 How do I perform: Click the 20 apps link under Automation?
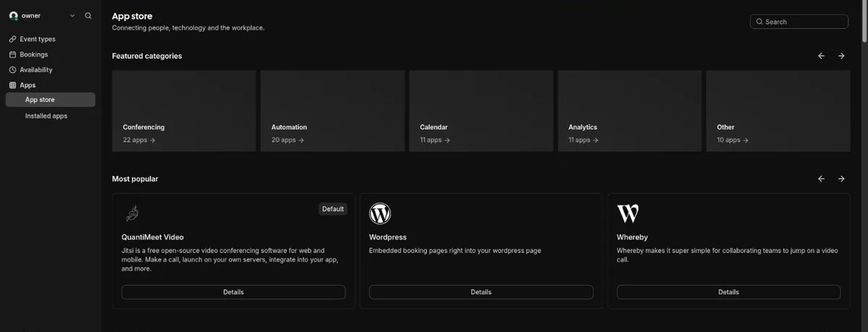[288, 140]
